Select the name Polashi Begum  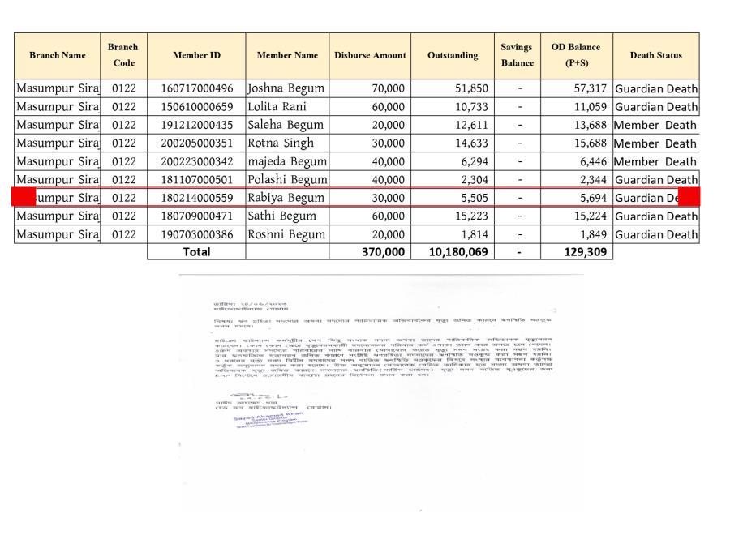tap(287, 180)
